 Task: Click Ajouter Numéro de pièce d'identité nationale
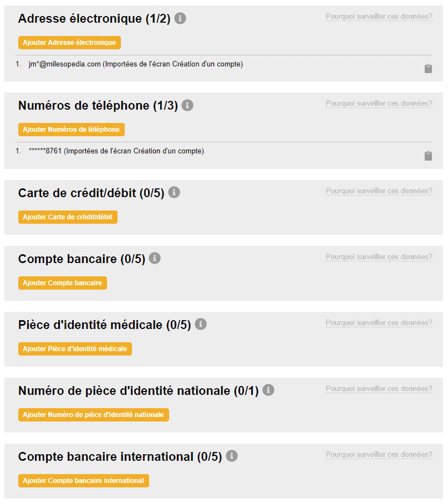pos(94,415)
